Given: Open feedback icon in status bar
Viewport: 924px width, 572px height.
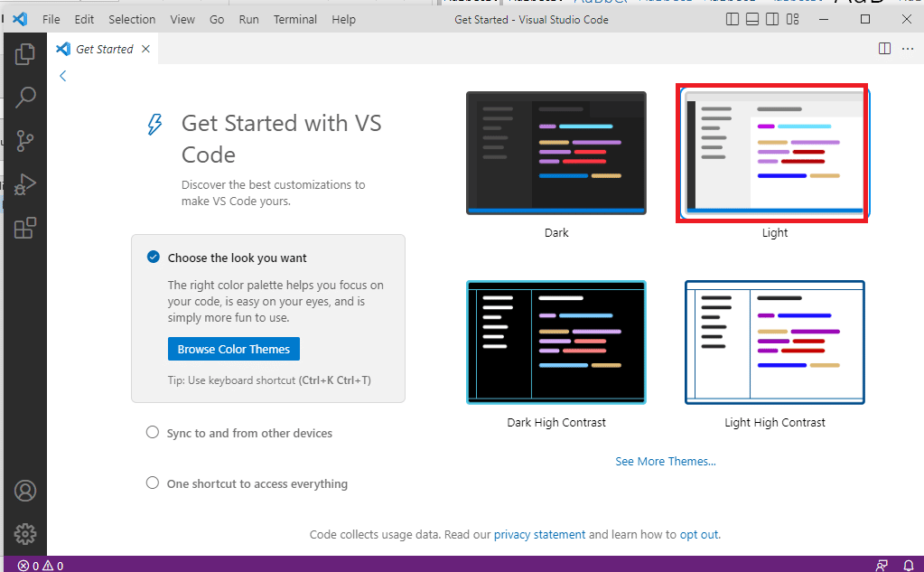Looking at the screenshot, I should click(x=882, y=566).
